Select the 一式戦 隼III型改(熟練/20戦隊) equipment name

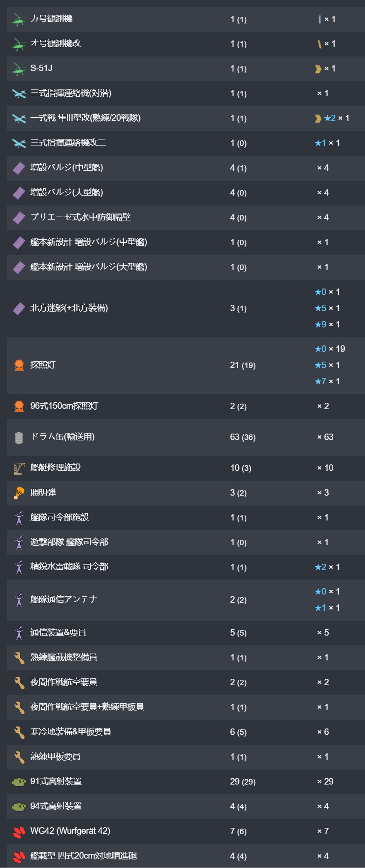[x=85, y=118]
